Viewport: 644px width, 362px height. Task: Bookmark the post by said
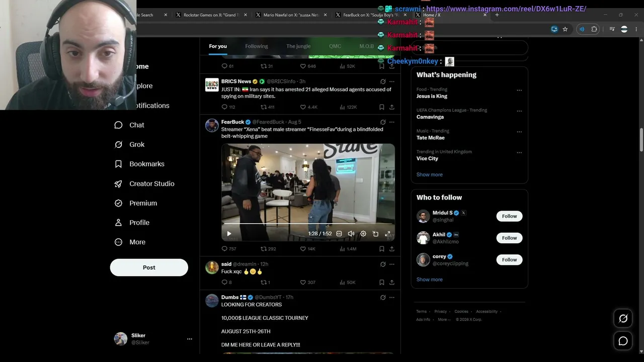pos(381,283)
